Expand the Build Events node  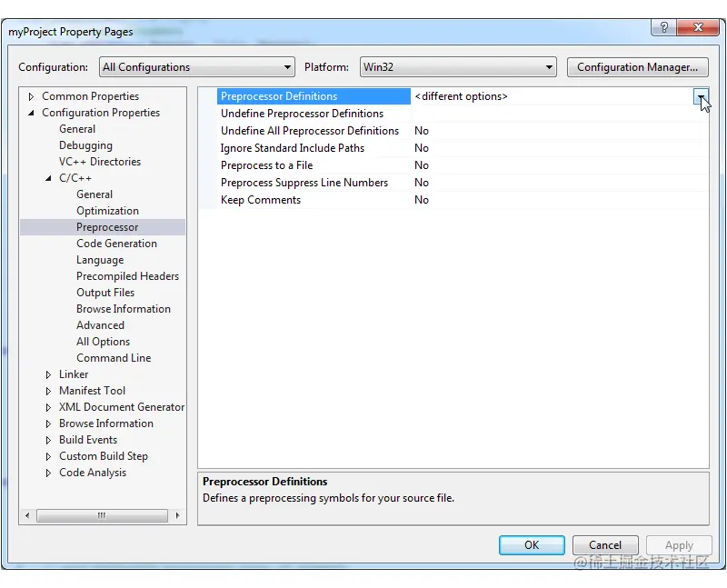click(48, 440)
